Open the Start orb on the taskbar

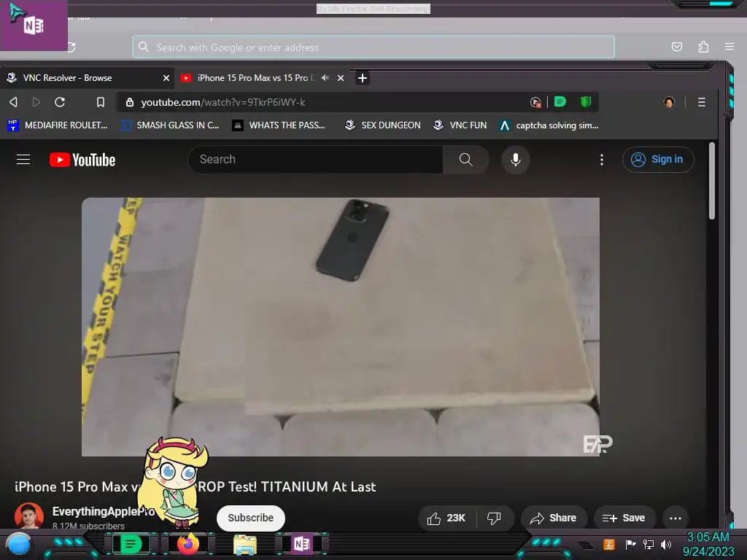point(19,544)
